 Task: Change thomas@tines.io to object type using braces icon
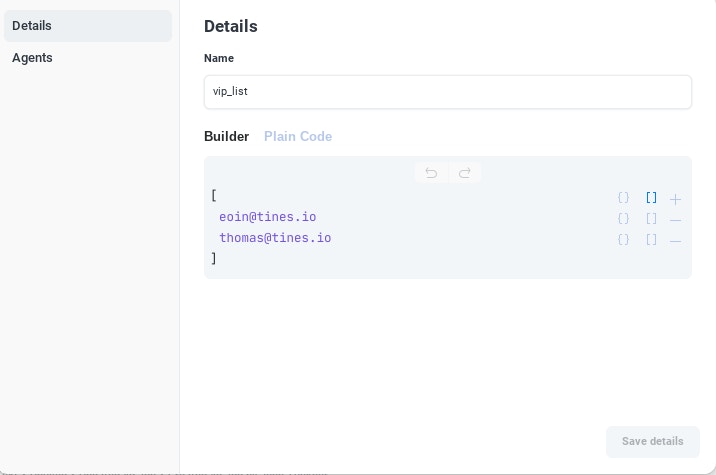point(623,240)
